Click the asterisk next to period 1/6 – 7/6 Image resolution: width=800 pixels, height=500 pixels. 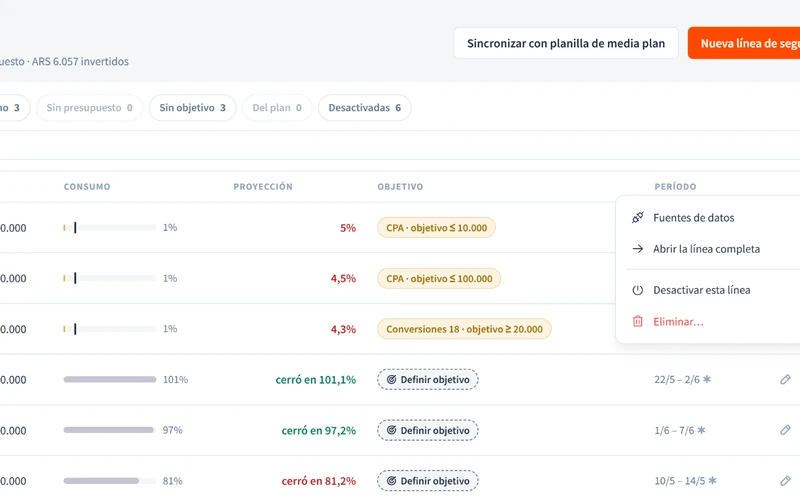tap(702, 430)
